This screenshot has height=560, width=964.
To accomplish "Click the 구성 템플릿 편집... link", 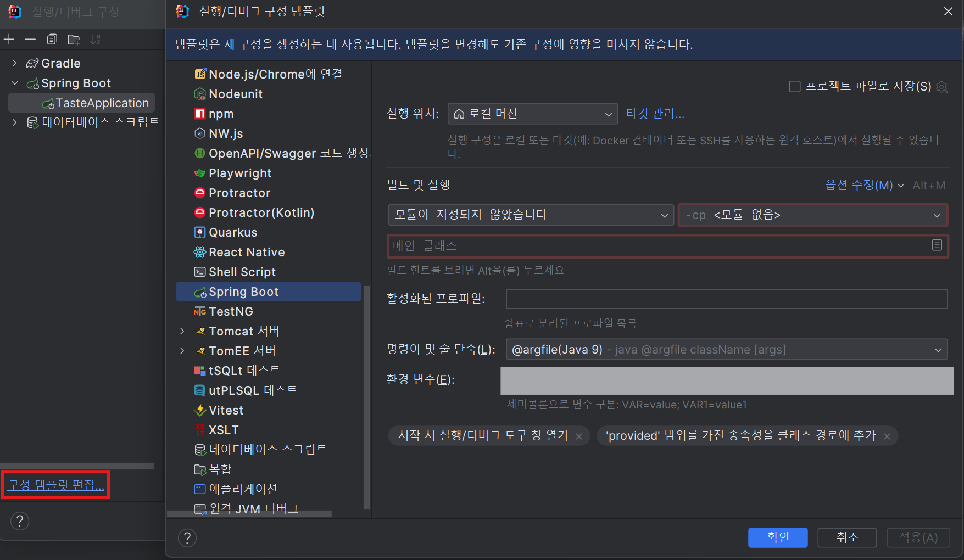I will pyautogui.click(x=55, y=485).
